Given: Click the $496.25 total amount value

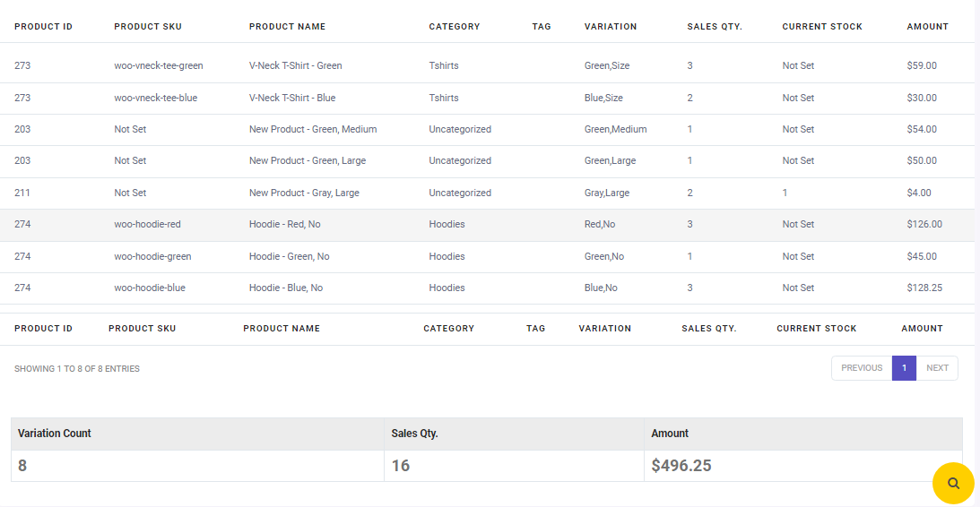Looking at the screenshot, I should (x=681, y=466).
